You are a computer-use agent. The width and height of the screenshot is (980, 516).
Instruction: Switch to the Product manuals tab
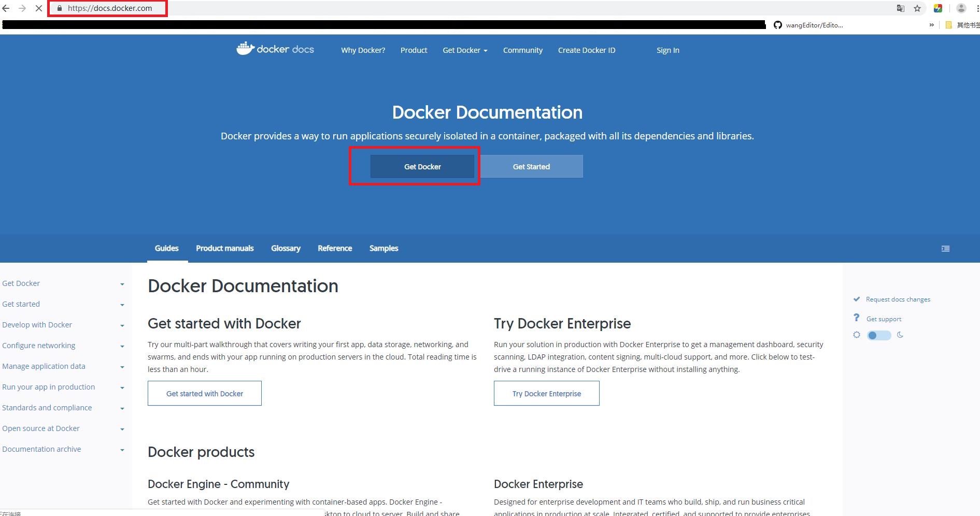pyautogui.click(x=225, y=248)
